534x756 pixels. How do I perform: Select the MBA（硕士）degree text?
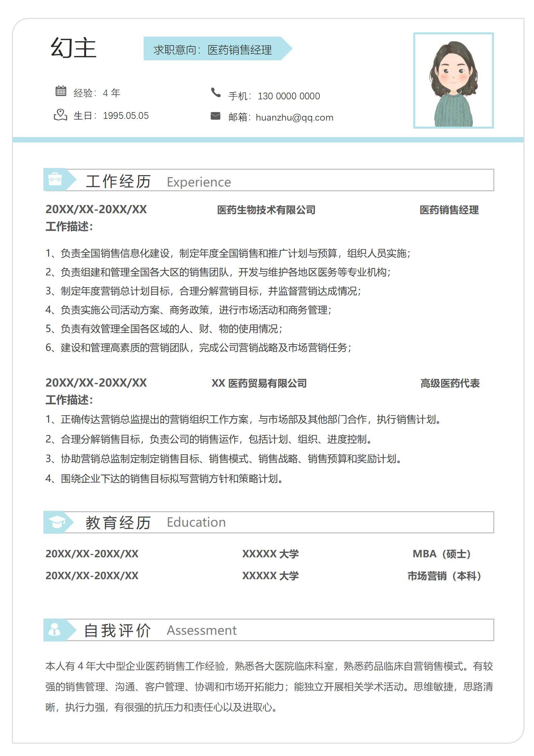[x=442, y=554]
